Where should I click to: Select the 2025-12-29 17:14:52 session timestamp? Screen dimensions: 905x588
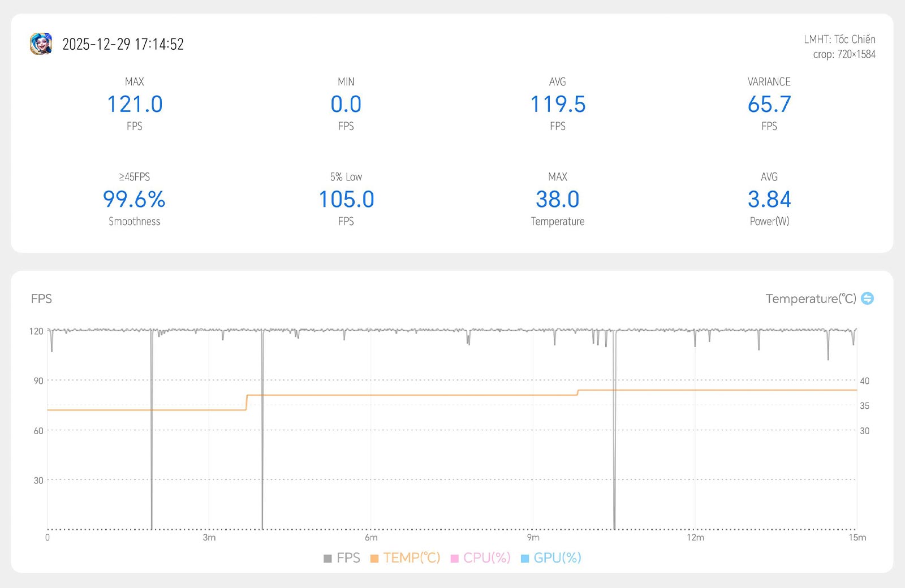tap(123, 44)
